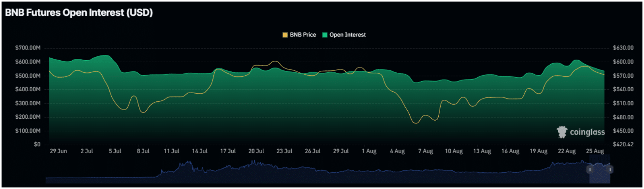Click the $600.00 price axis label
This screenshot has height=189, width=644.
623,62
